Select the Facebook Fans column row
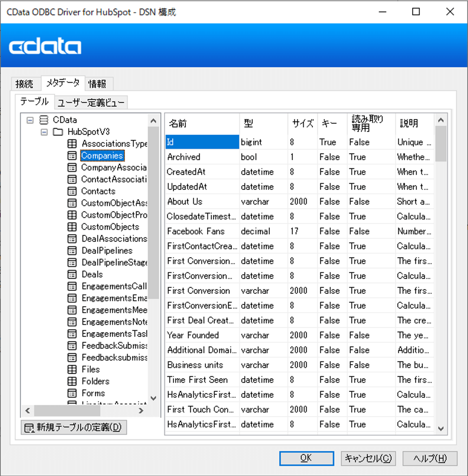The image size is (468, 476). (299, 231)
